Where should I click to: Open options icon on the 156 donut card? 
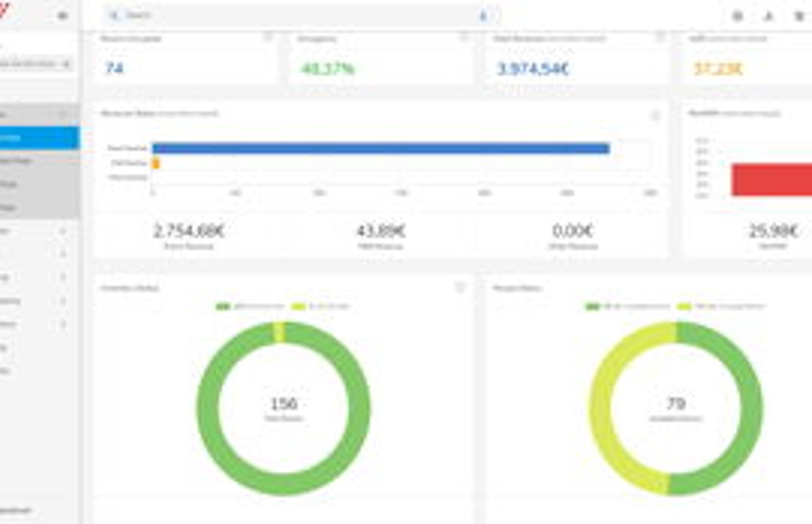click(x=460, y=288)
